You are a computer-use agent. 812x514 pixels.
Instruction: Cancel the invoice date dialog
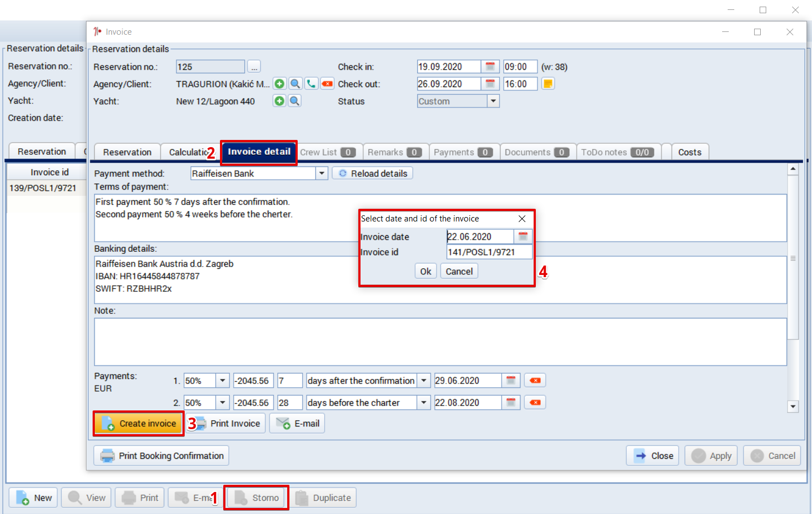pos(459,271)
